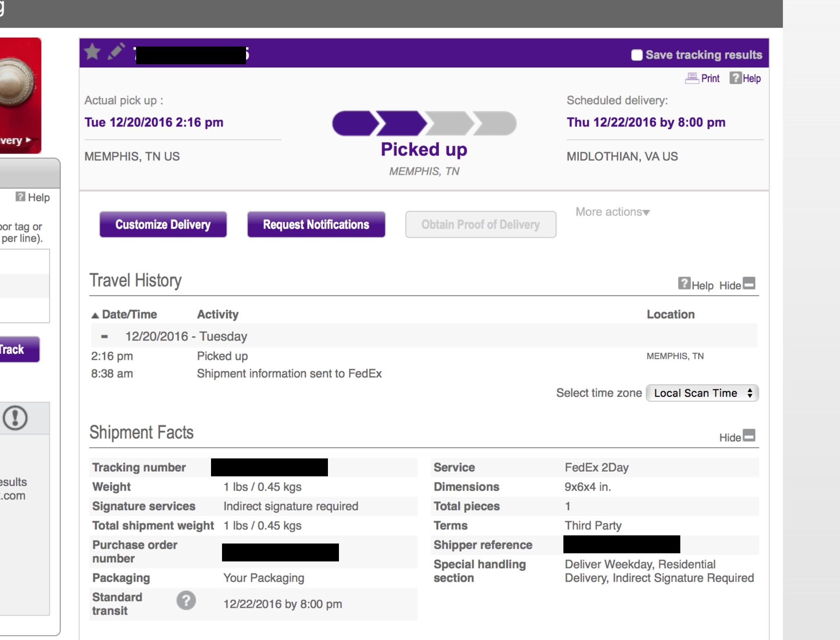Click the favorite star icon
840x640 pixels.
93,52
